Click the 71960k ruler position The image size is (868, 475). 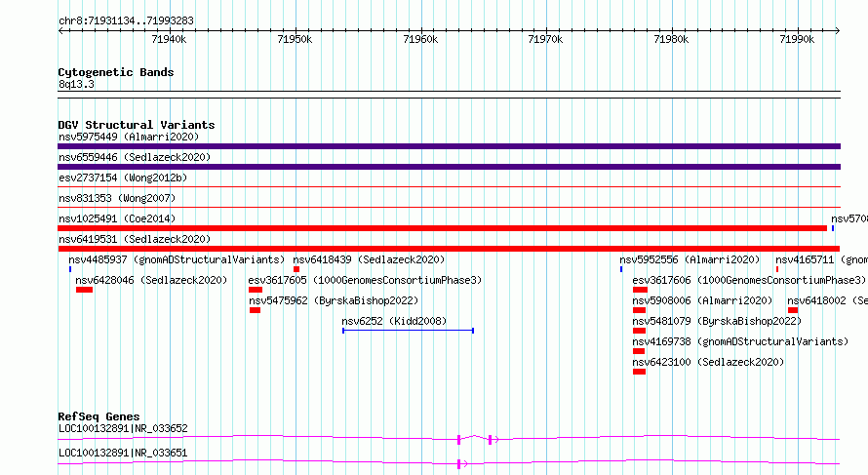[x=420, y=39]
